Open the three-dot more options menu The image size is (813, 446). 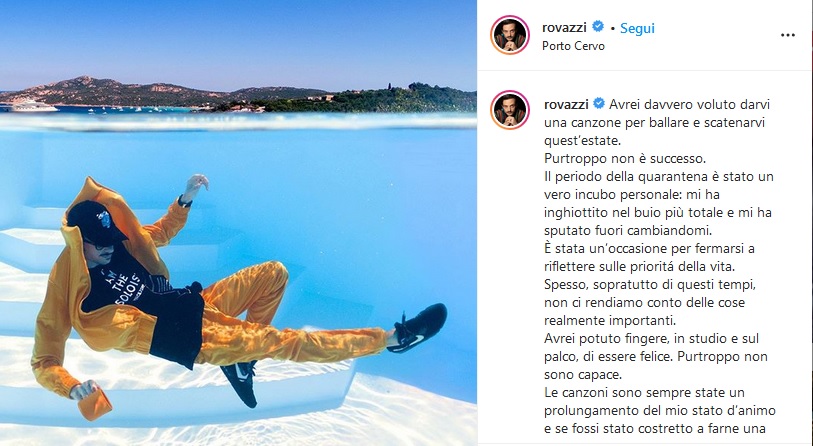(x=787, y=35)
